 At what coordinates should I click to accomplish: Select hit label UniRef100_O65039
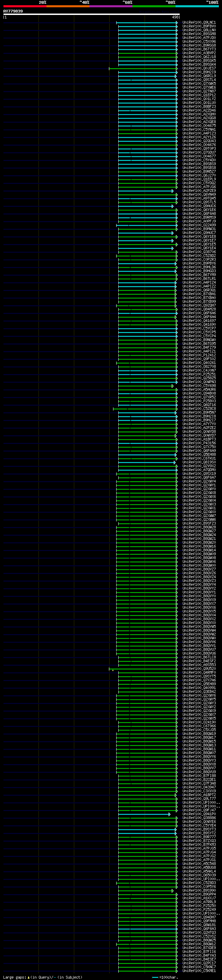199,875
